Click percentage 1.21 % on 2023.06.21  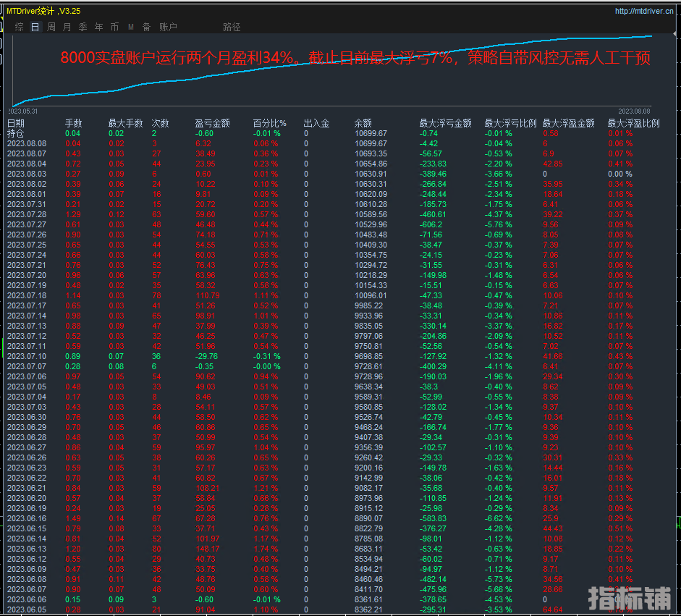[266, 489]
